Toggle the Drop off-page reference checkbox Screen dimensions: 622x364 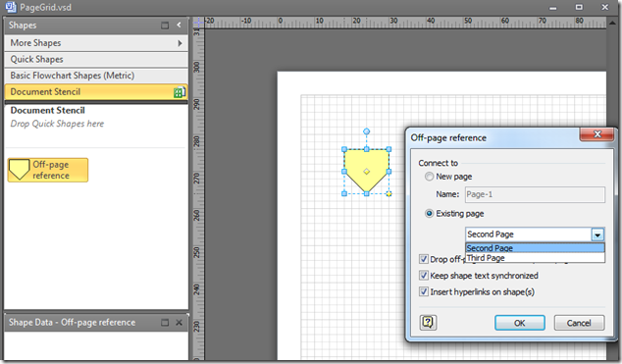pyautogui.click(x=424, y=259)
